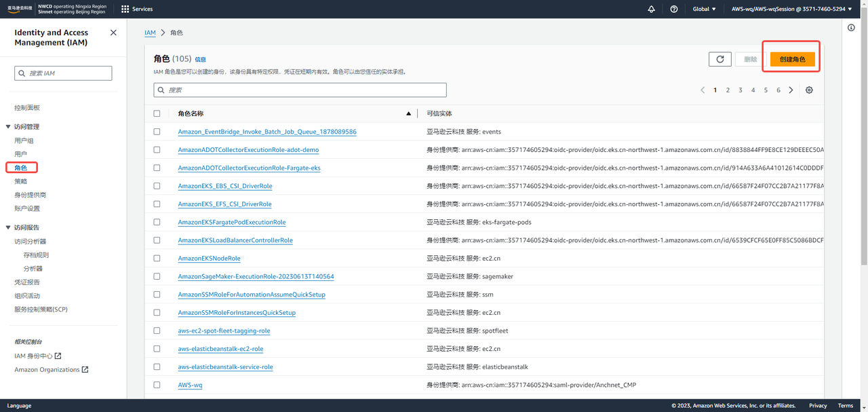Open 服务控制策略(SCP) in the sidebar
The image size is (868, 412).
pyautogui.click(x=41, y=309)
